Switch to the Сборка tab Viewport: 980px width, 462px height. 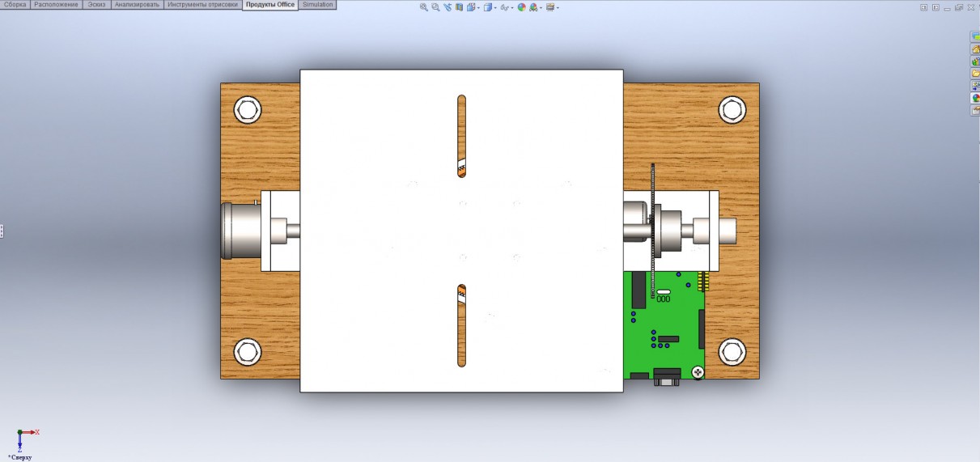pos(15,5)
